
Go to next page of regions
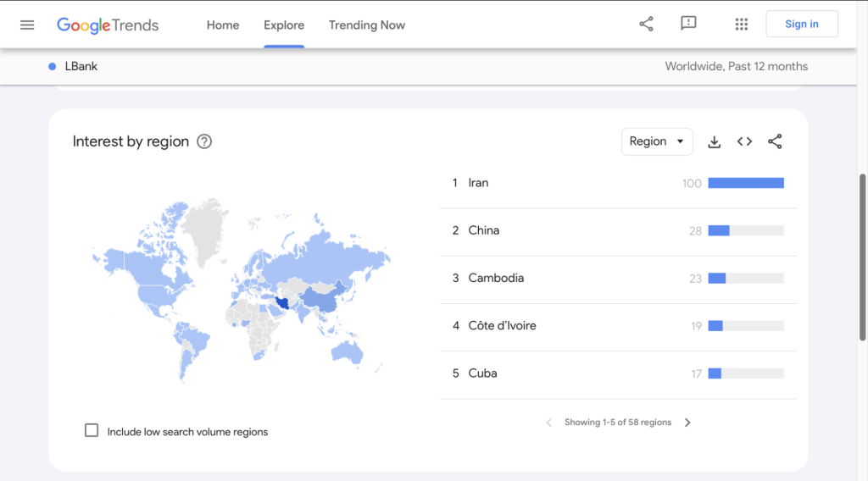click(687, 423)
